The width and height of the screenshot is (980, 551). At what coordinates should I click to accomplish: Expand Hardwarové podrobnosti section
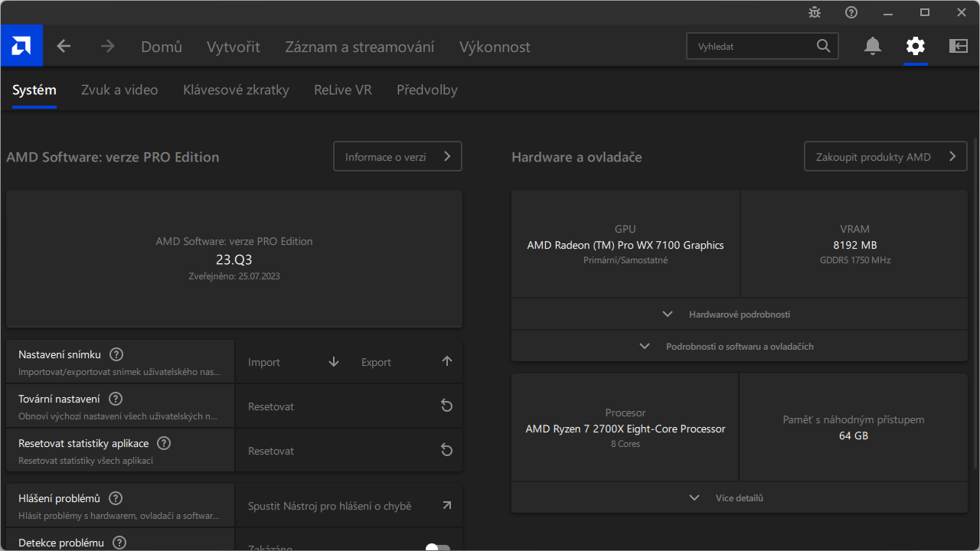point(739,315)
